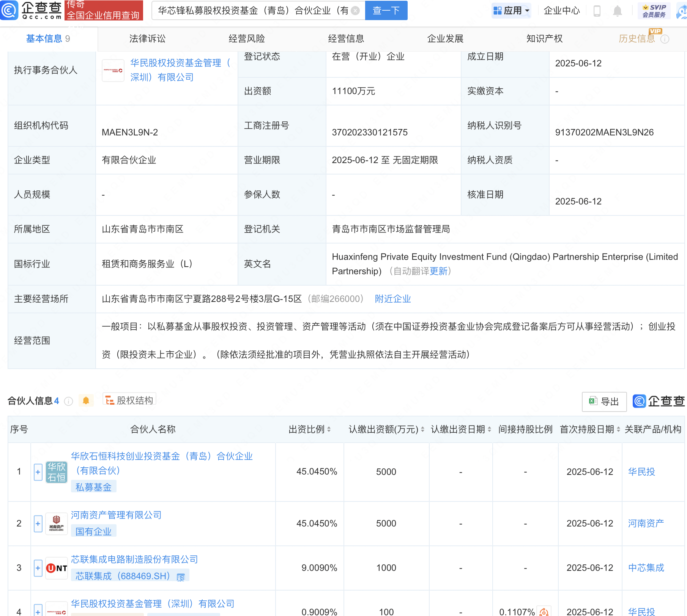This screenshot has height=616, width=687.
Task: Select taxpayer ID 91370202MAEN3L9N26
Action: click(x=604, y=132)
